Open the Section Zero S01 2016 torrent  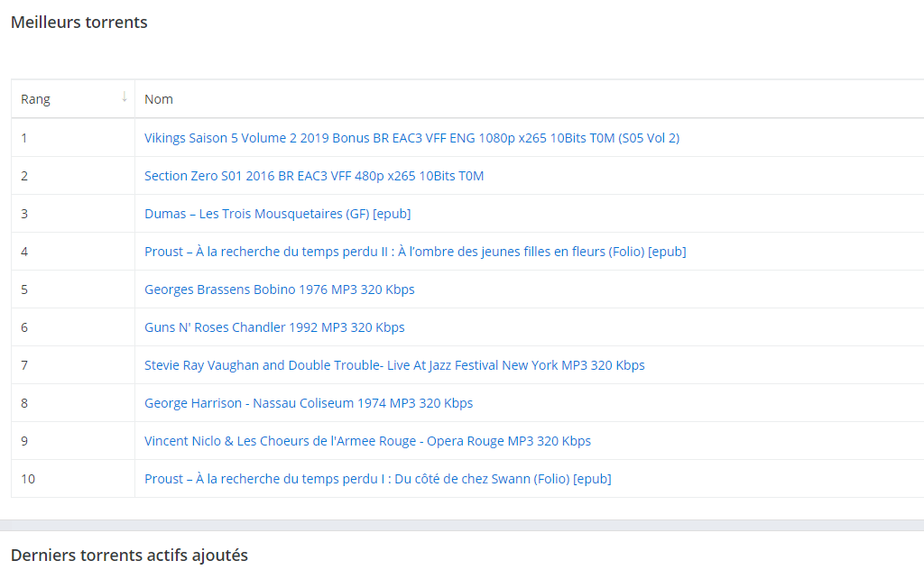[x=314, y=176]
